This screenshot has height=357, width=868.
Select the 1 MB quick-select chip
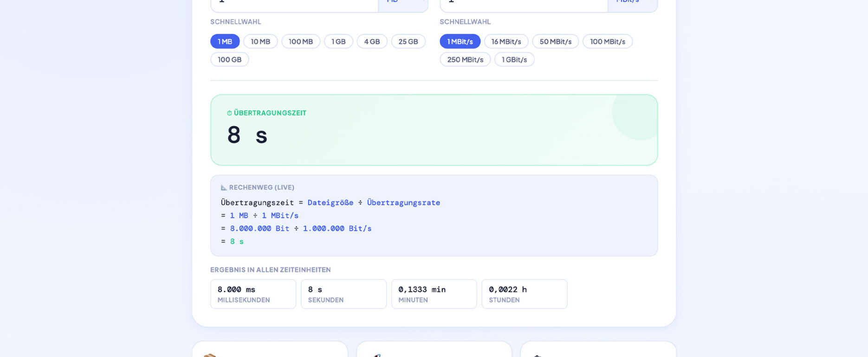(x=225, y=42)
